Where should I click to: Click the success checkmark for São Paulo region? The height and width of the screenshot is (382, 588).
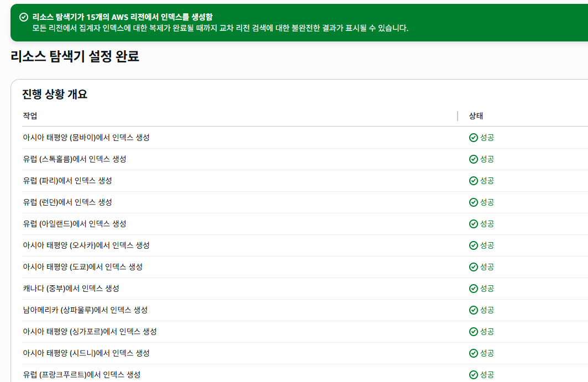pyautogui.click(x=474, y=310)
